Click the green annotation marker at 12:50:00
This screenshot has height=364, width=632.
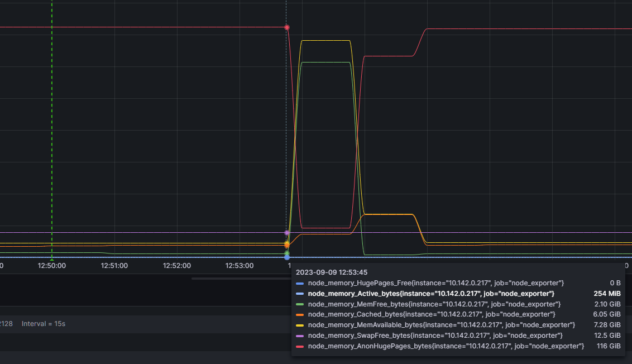point(52,259)
